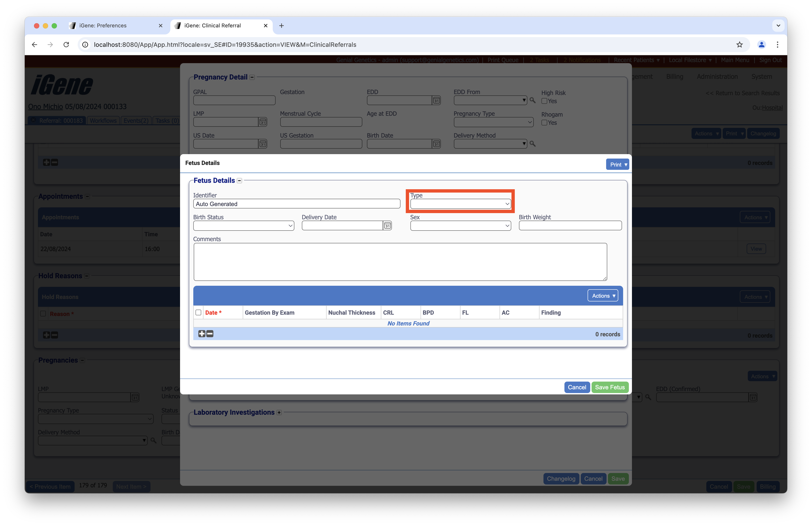Bookmark this page with the star icon
Image resolution: width=812 pixels, height=526 pixels.
[739, 45]
